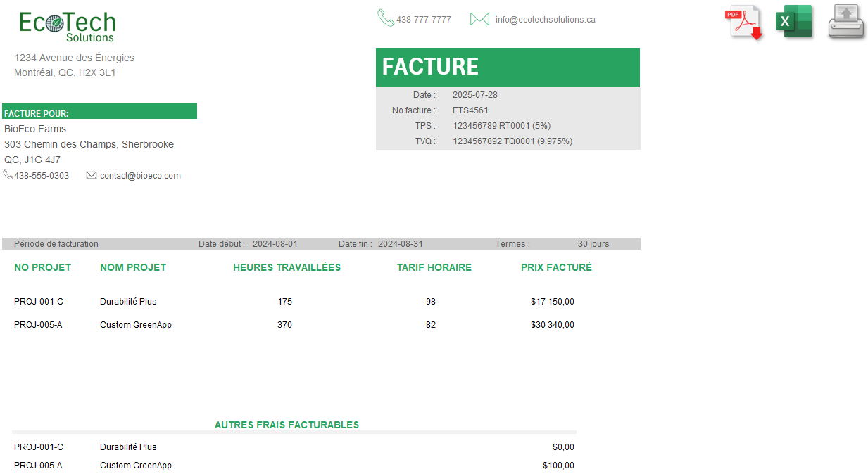This screenshot has width=868, height=474.
Task: Click the 30 jours terms value
Action: tap(593, 244)
